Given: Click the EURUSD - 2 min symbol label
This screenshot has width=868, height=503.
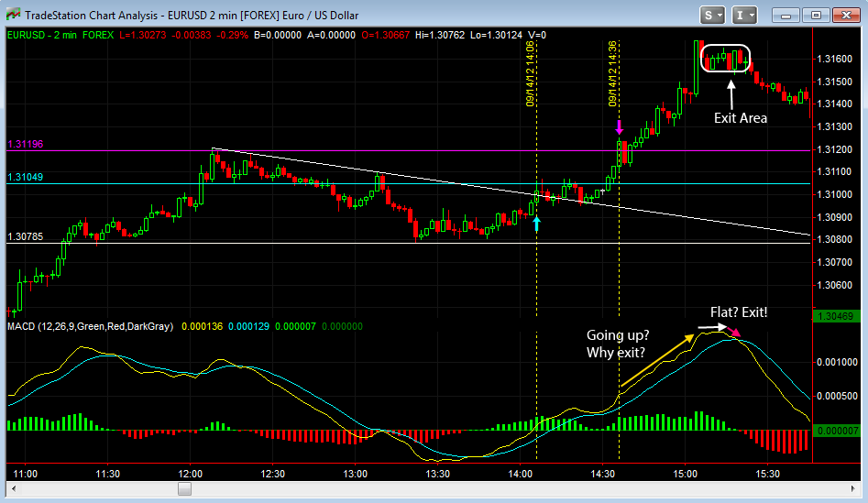Looking at the screenshot, I should tap(42, 35).
